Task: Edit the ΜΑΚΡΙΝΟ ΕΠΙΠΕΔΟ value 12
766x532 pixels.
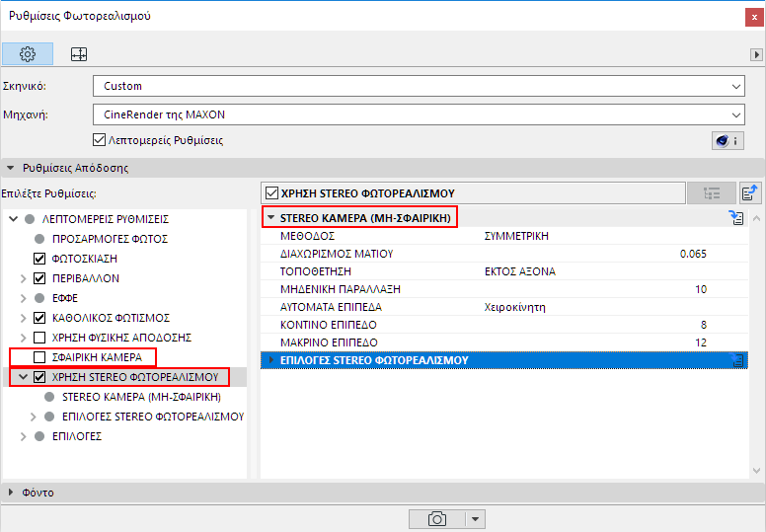Action: [701, 342]
